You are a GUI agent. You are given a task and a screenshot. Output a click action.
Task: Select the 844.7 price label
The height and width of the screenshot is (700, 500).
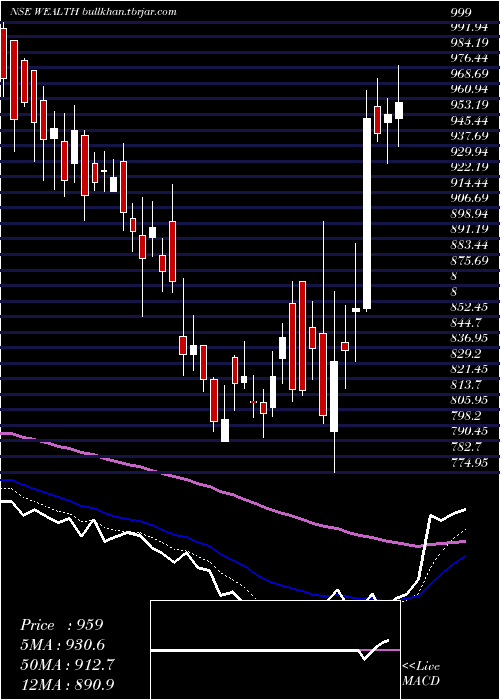click(465, 322)
